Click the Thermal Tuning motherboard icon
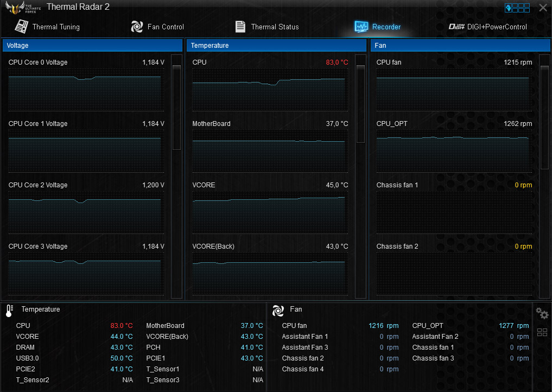Screen dimensions: 552x392 click(22, 27)
